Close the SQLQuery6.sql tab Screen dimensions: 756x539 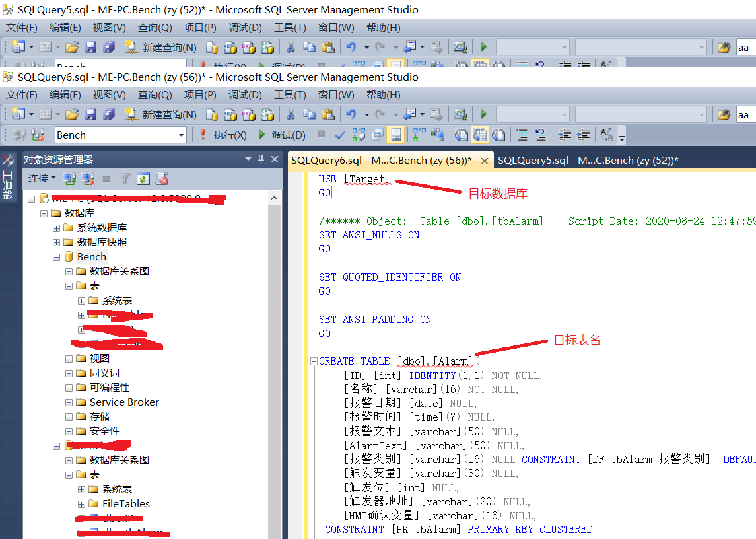click(x=485, y=161)
